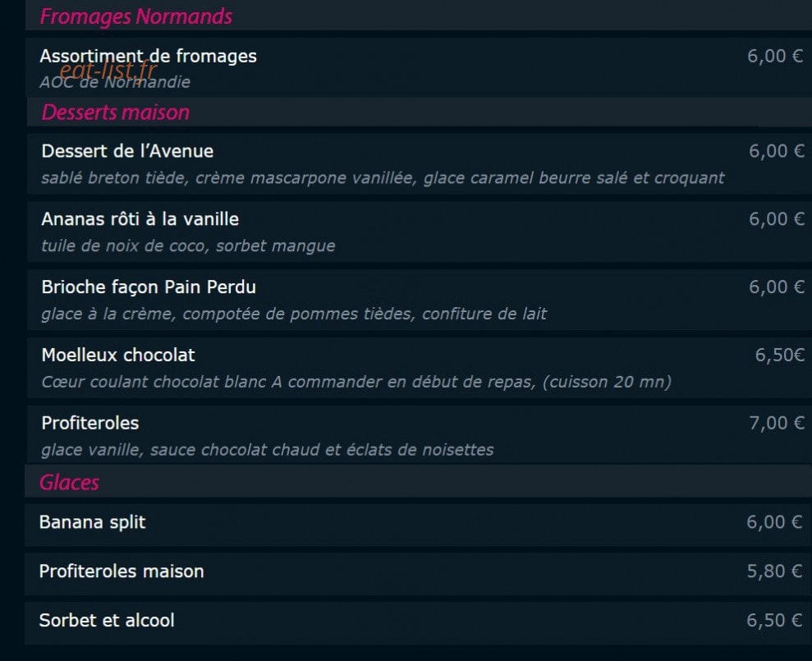Click the Glaces section heading
The image size is (812, 661).
click(x=69, y=483)
